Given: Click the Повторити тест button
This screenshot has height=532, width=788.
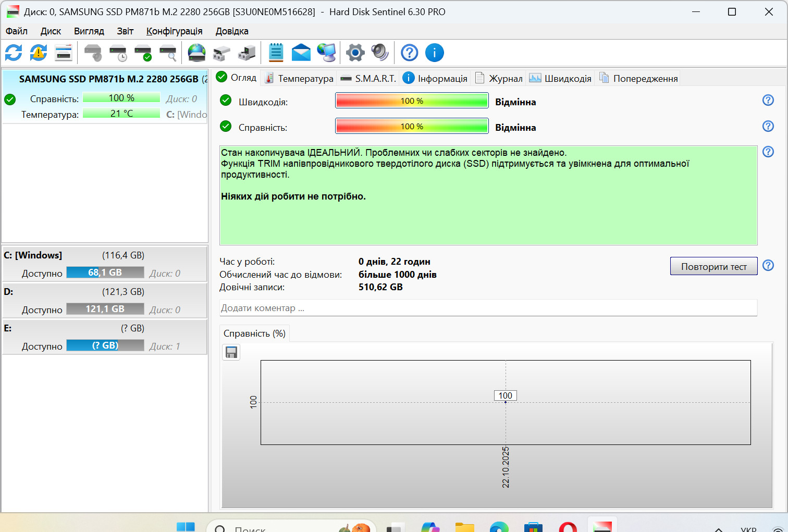Looking at the screenshot, I should coord(714,266).
